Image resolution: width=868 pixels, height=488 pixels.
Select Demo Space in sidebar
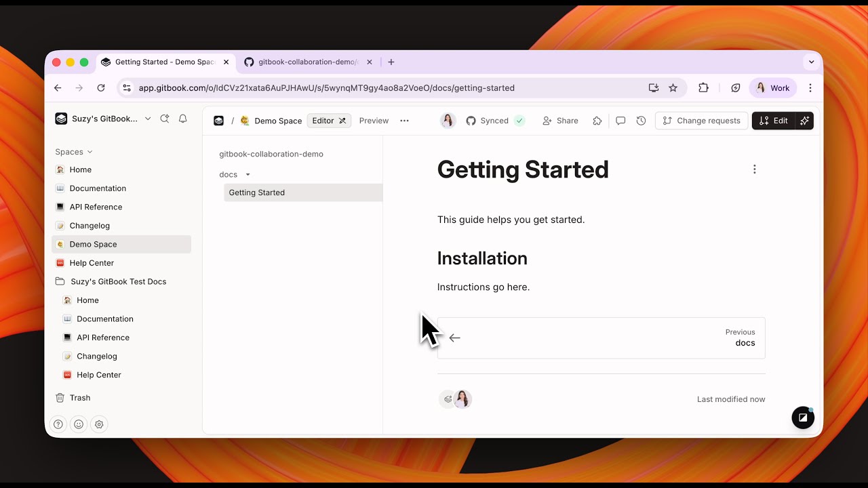tap(121, 244)
